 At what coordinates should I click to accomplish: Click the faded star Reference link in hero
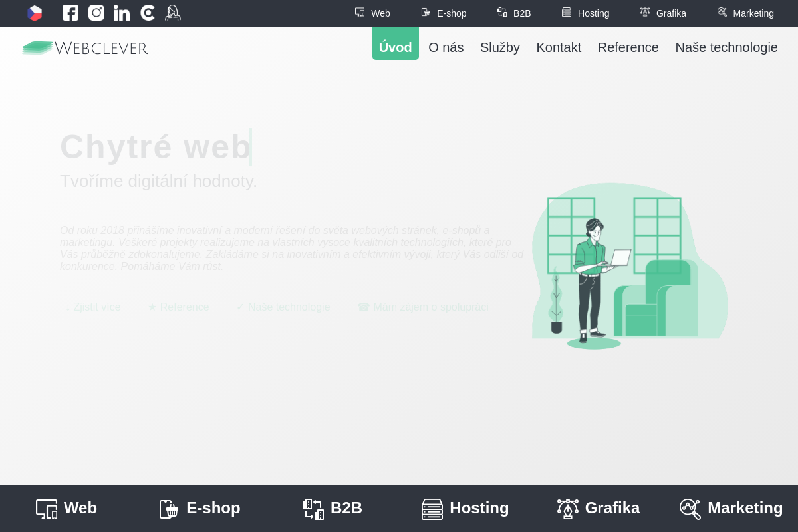(x=178, y=307)
